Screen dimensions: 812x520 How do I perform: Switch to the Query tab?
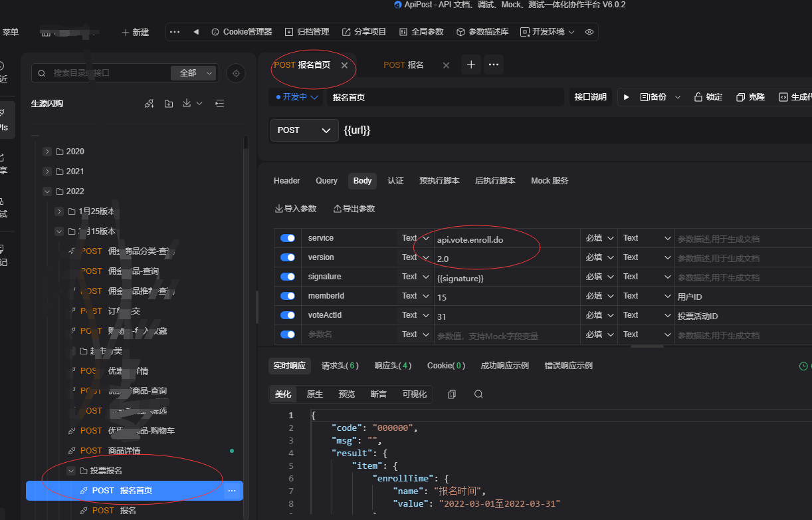point(326,181)
